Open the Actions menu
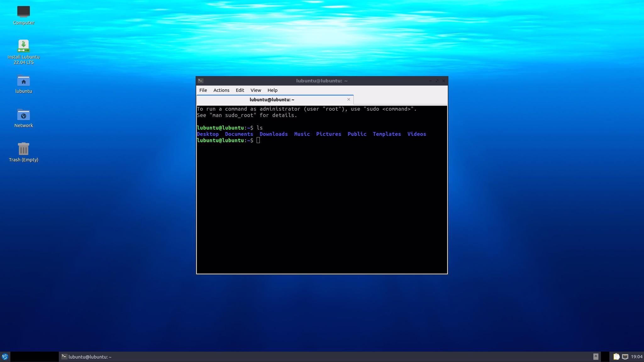The width and height of the screenshot is (644, 362). [221, 90]
